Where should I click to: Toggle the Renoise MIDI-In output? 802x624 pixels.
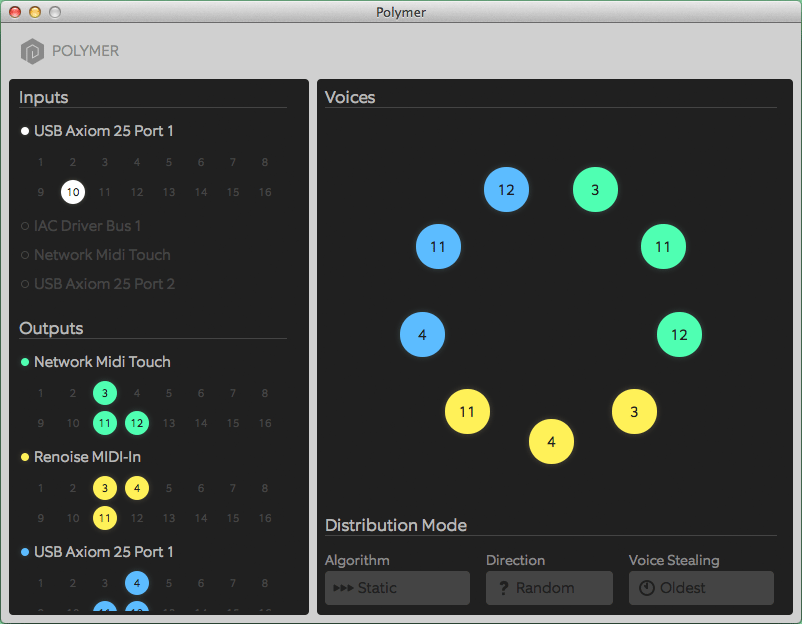tap(81, 457)
